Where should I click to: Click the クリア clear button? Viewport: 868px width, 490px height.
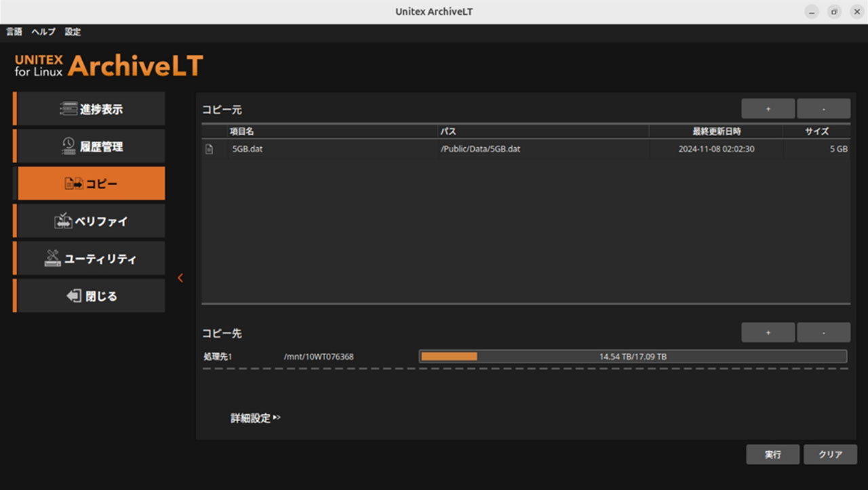[x=830, y=455]
